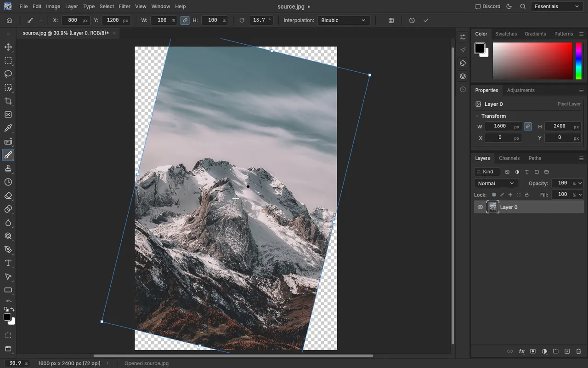This screenshot has width=588, height=368.
Task: Select the Clone Stamp tool
Action: (x=8, y=169)
